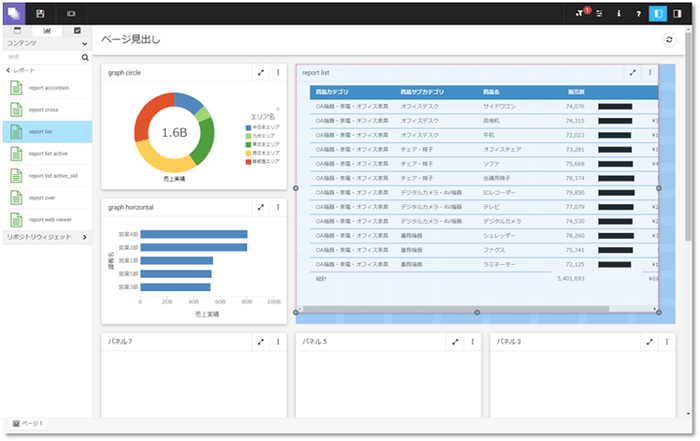Collapse the レポート section back arrow
700x441 pixels.
click(x=9, y=70)
